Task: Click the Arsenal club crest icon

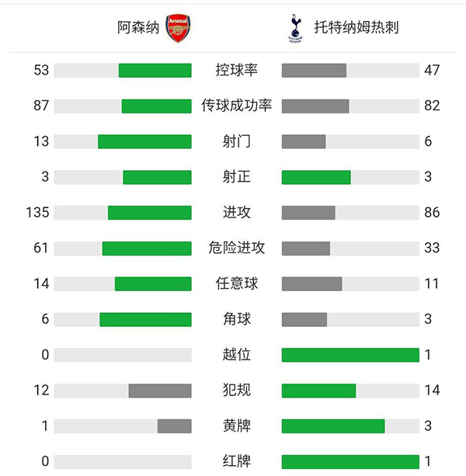Action: coord(179,28)
